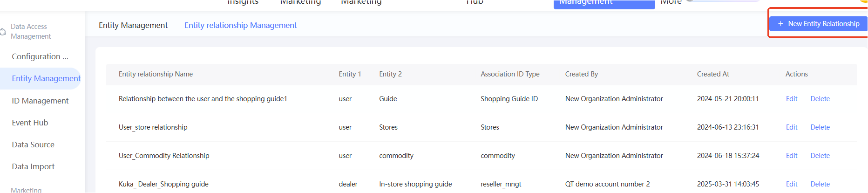Open the More menu in top navigation
Image resolution: width=868 pixels, height=193 pixels.
(x=671, y=2)
